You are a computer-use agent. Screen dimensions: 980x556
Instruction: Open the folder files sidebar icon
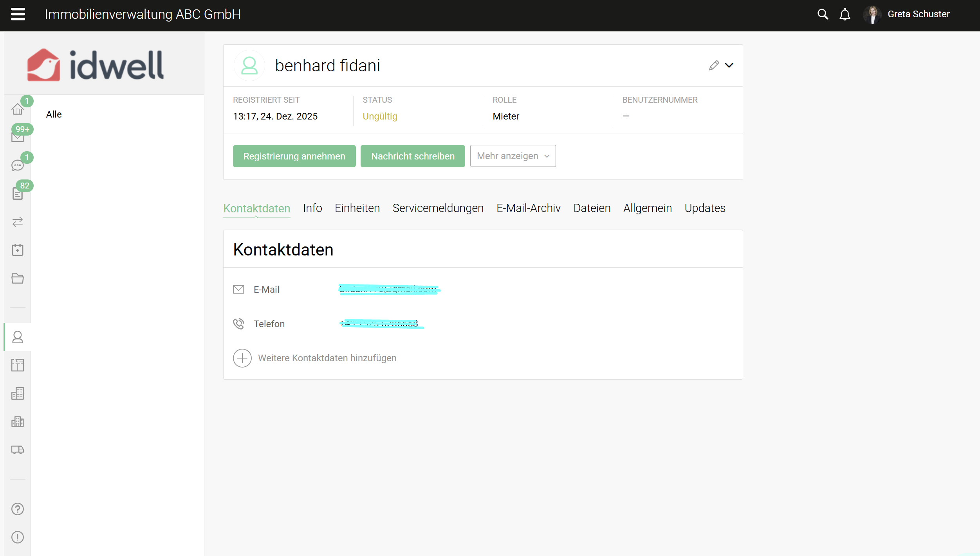[18, 278]
